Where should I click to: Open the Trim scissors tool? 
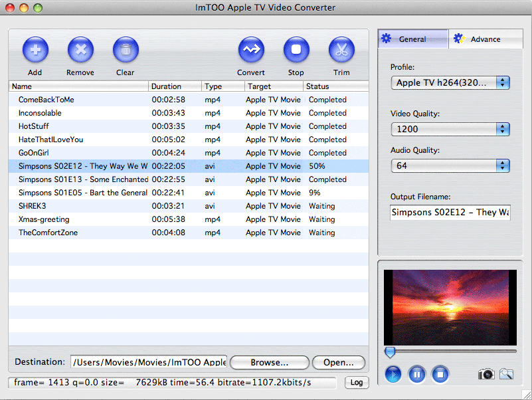click(341, 50)
